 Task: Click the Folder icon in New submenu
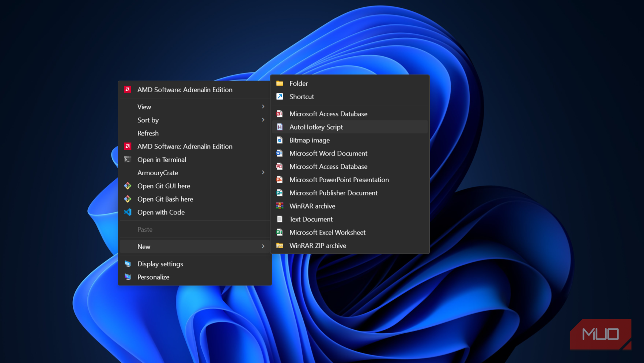[x=280, y=83]
